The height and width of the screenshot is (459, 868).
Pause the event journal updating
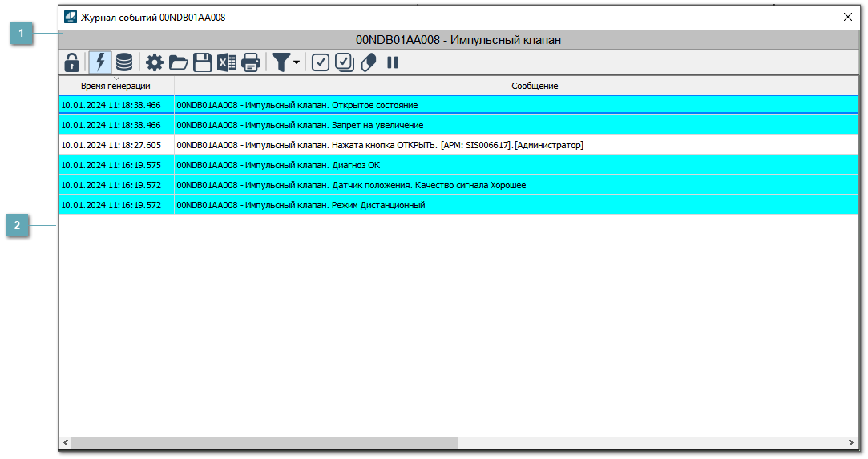(393, 62)
